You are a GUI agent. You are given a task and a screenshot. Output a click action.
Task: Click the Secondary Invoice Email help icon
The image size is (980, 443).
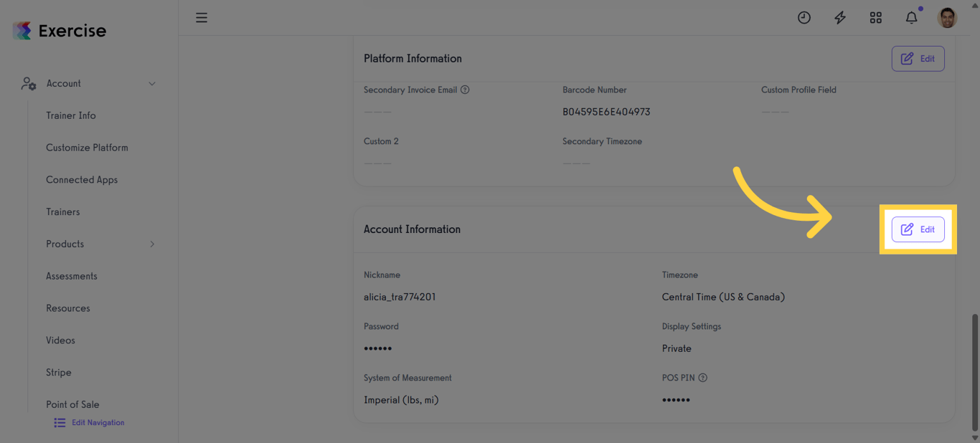click(x=465, y=90)
